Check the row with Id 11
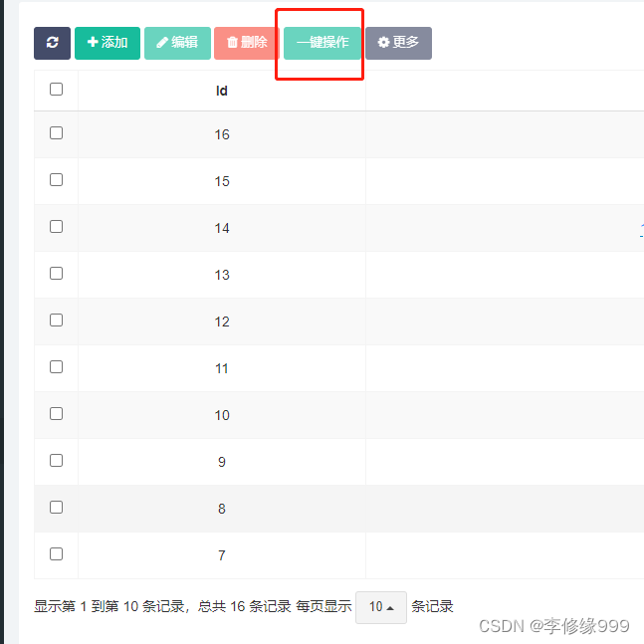Image resolution: width=644 pixels, height=644 pixels. click(57, 367)
